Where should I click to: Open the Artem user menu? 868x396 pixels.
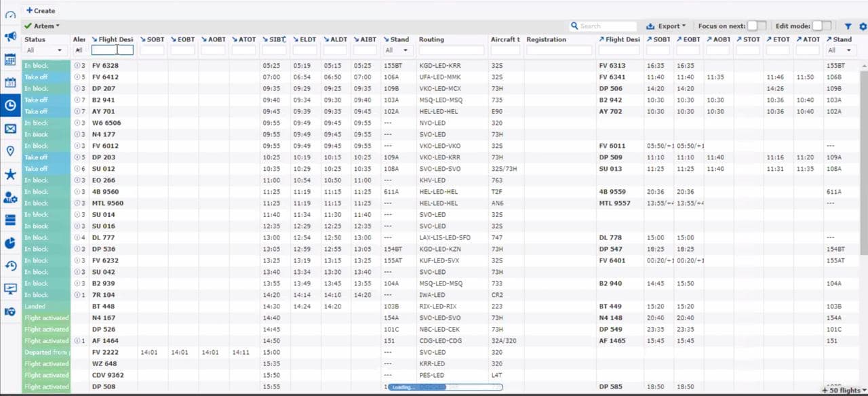pyautogui.click(x=42, y=26)
